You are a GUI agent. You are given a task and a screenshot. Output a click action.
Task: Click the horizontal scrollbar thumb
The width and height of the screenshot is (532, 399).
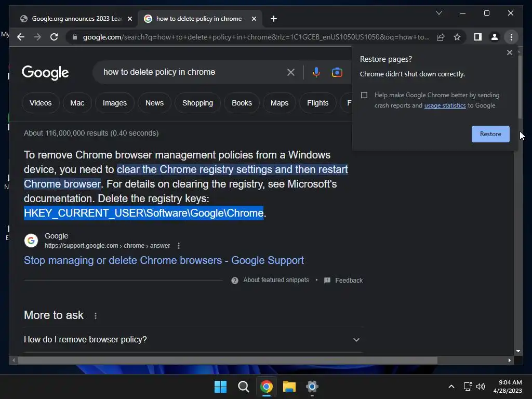(228, 361)
